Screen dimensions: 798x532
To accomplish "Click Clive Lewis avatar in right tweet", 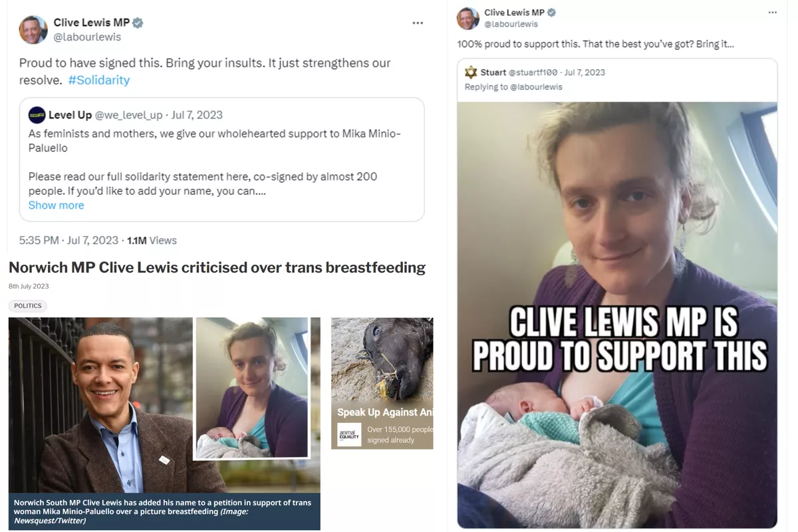I will pos(468,18).
